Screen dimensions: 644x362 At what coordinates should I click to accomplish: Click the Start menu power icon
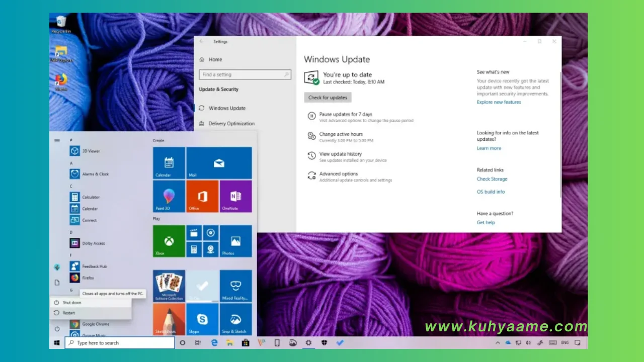tap(57, 329)
